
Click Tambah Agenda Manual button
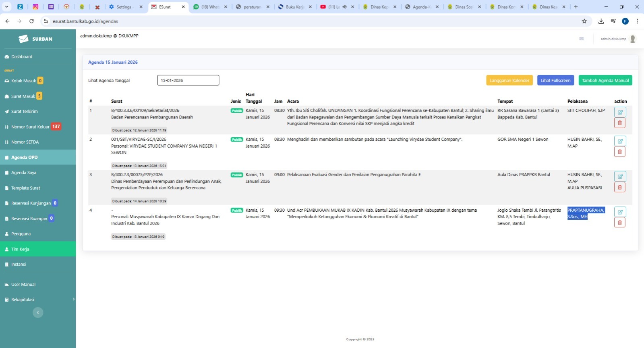click(605, 81)
